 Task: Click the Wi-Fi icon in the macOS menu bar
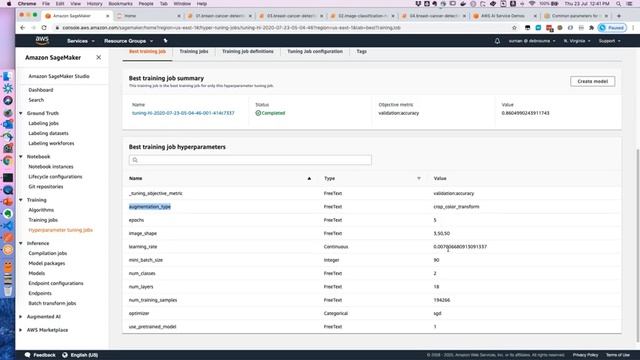[x=532, y=4]
